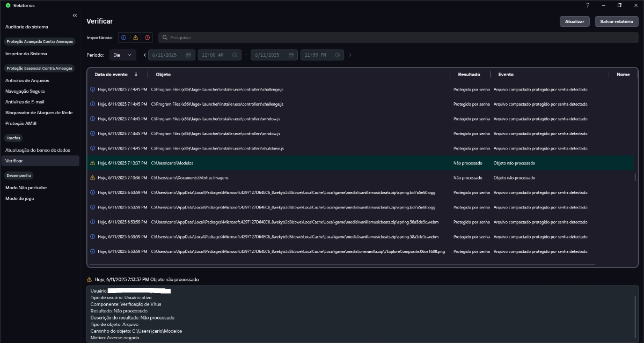Click the 'Caminho do objeto' detail line
Viewport: 644px width, 343px height.
click(x=136, y=331)
